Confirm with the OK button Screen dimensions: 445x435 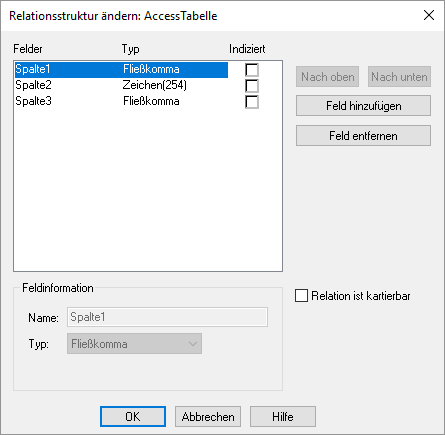[133, 416]
